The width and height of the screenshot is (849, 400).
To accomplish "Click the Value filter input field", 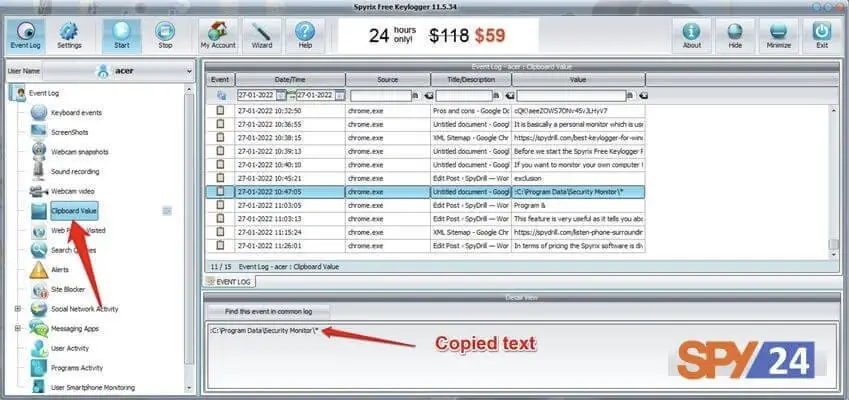I will point(571,96).
